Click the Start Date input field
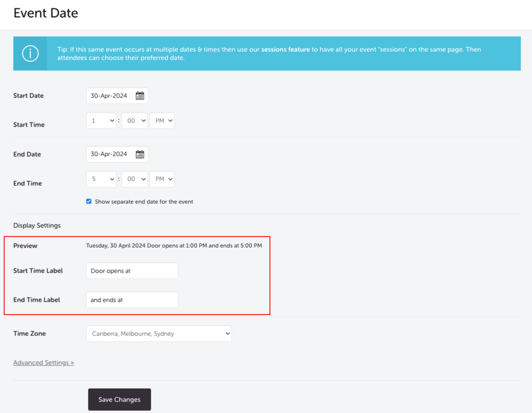The height and width of the screenshot is (413, 532). [x=118, y=96]
